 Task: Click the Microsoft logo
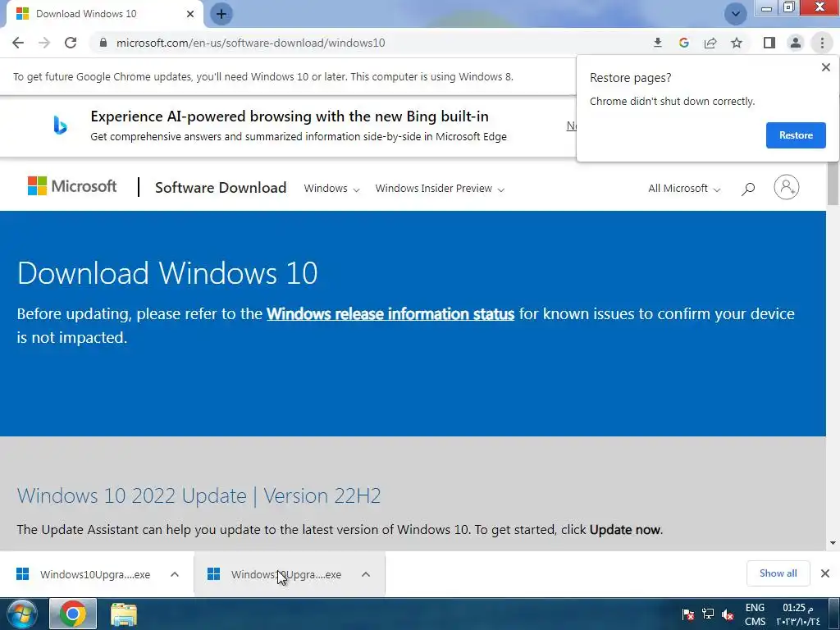(72, 186)
